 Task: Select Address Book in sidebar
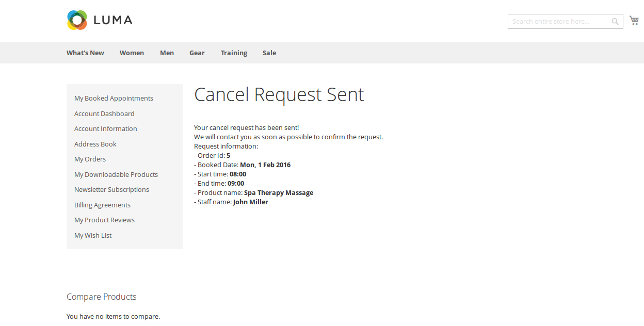[95, 144]
